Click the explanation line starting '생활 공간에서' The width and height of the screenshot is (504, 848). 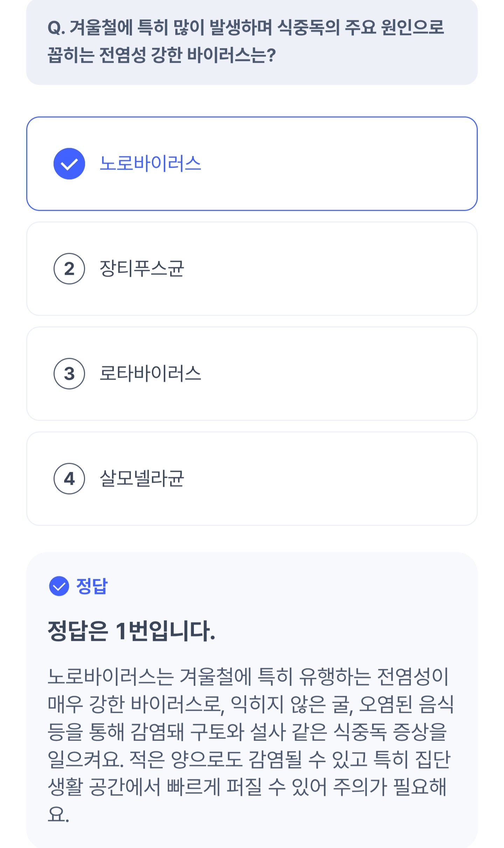[247, 787]
